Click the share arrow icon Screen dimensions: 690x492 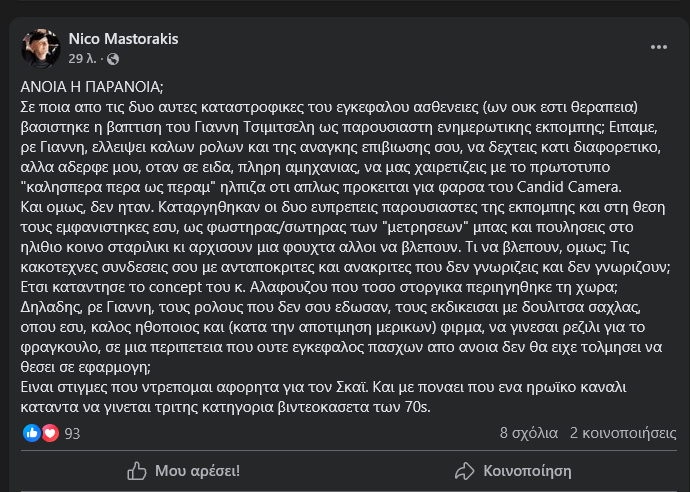pos(465,471)
